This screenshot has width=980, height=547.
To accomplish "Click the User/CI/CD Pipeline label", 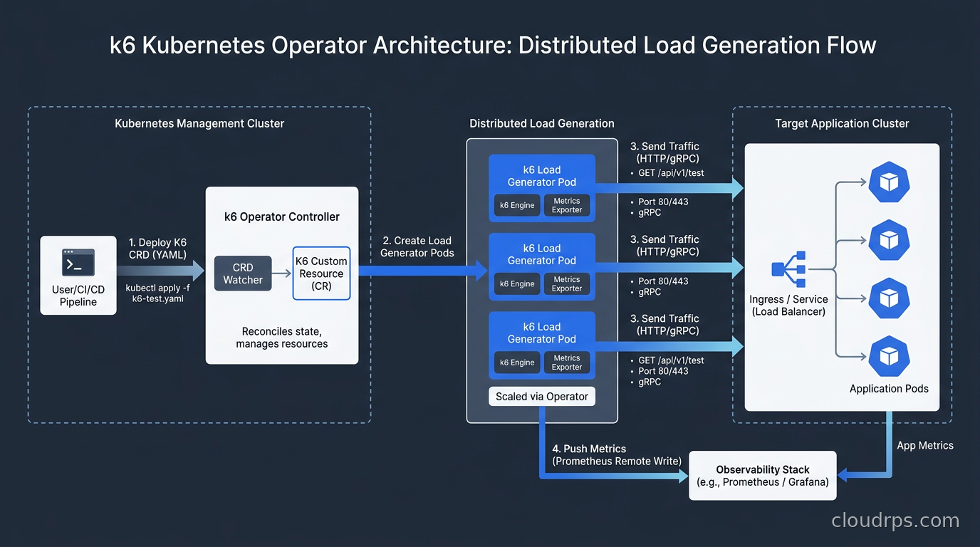I will (78, 296).
